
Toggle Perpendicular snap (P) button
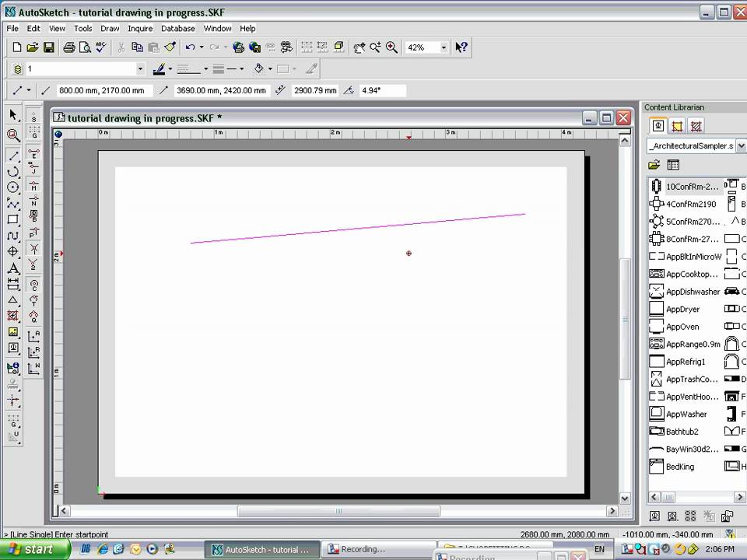(33, 233)
